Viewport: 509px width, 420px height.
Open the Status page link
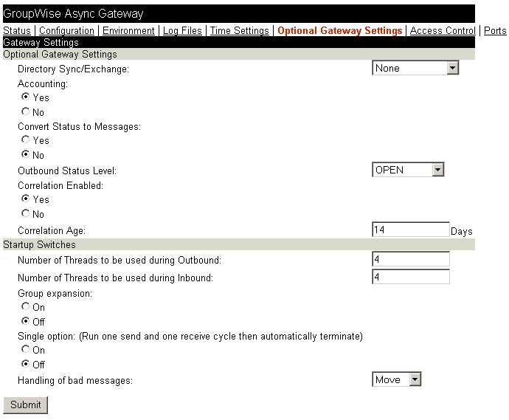[x=17, y=30]
